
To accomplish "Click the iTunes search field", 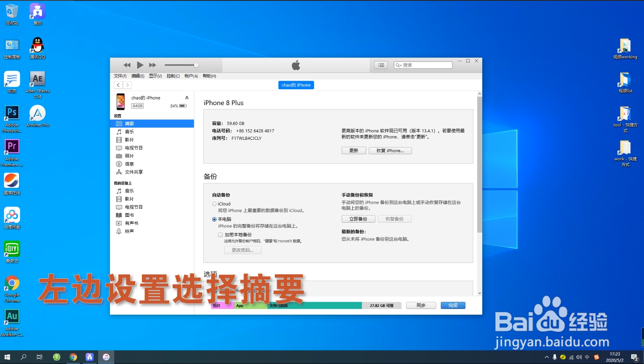I will point(423,65).
